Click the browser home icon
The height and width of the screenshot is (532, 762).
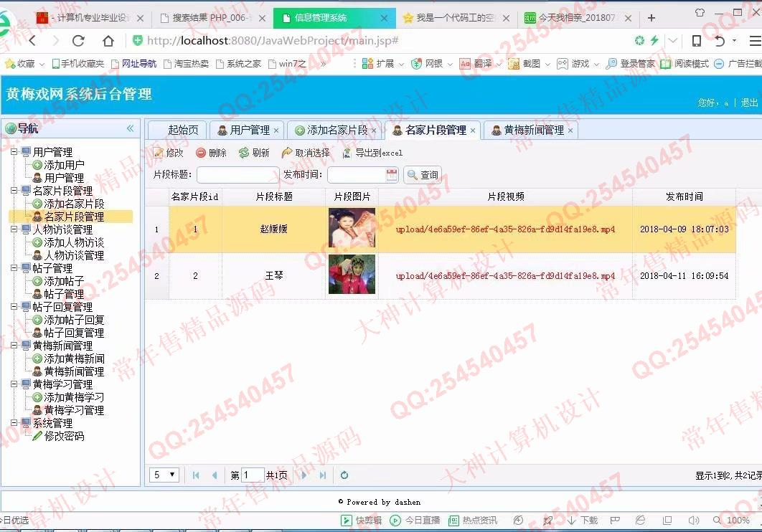[108, 41]
